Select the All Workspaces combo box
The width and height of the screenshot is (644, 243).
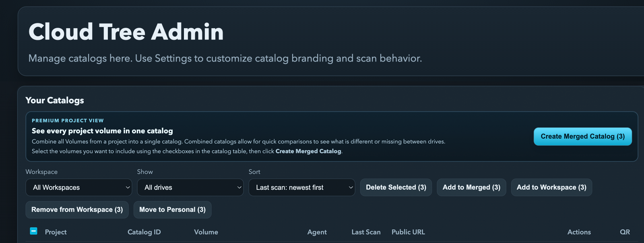(78, 187)
